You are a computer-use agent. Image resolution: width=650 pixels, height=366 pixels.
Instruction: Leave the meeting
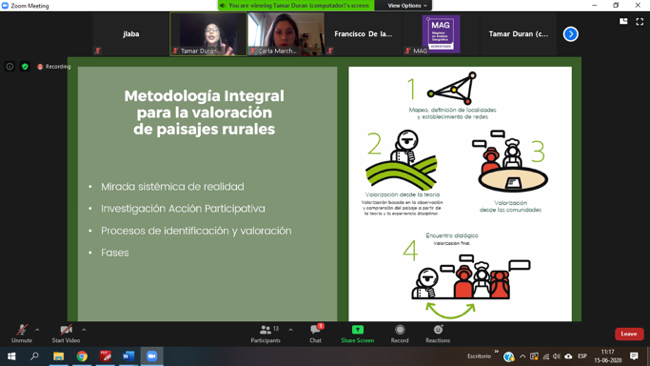(x=629, y=334)
